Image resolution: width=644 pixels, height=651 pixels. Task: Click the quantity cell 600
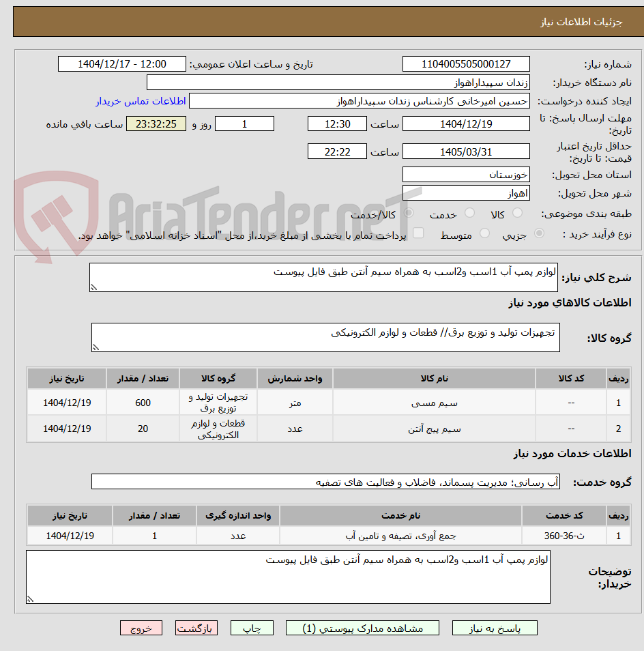[143, 403]
